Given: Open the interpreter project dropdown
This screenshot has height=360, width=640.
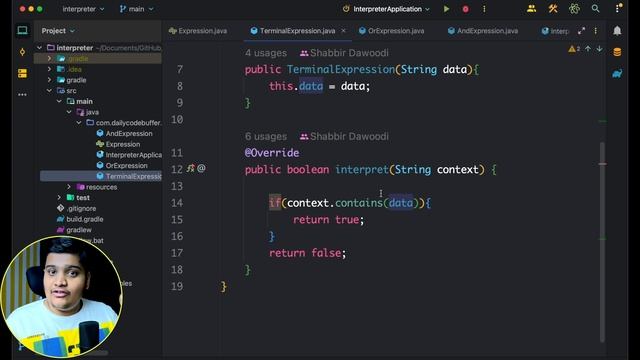Looking at the screenshot, I should click(83, 9).
